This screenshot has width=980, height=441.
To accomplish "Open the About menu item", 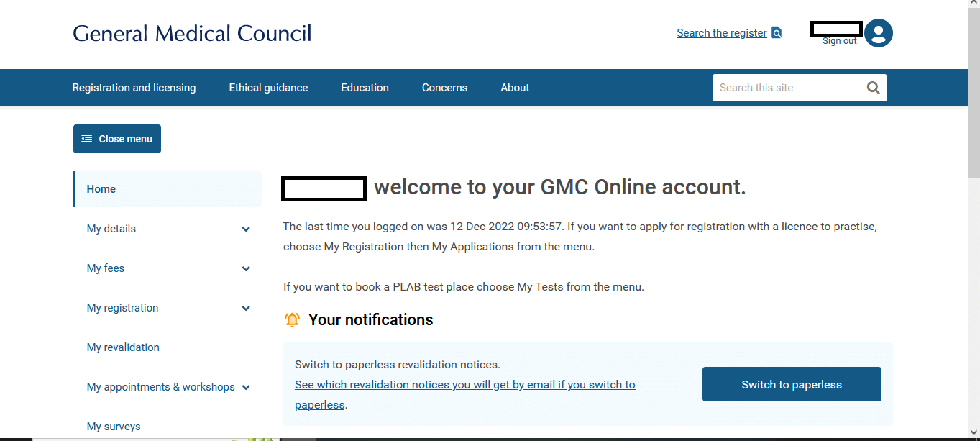I will (515, 88).
